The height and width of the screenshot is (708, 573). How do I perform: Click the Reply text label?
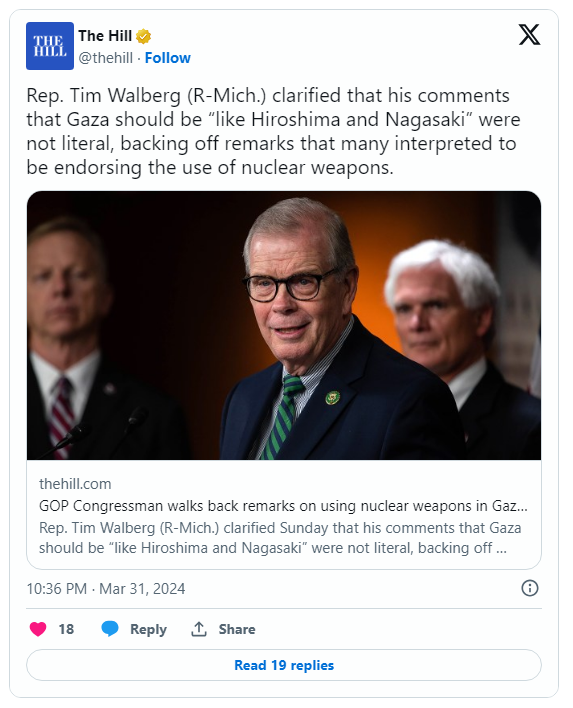[148, 629]
